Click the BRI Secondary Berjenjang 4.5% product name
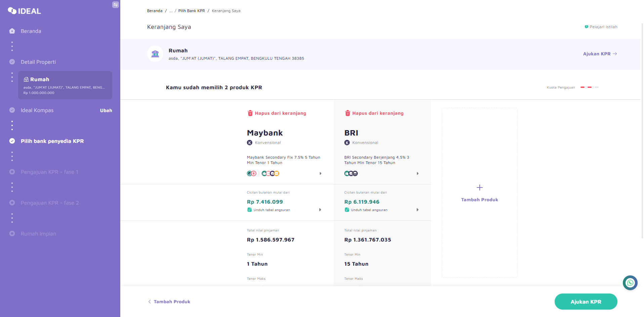The height and width of the screenshot is (317, 644). click(377, 160)
